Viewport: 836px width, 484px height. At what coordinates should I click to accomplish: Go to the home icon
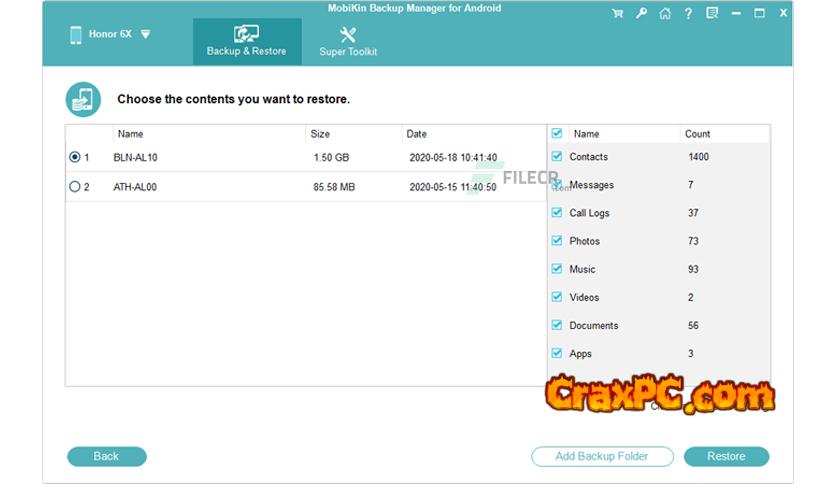pos(665,13)
